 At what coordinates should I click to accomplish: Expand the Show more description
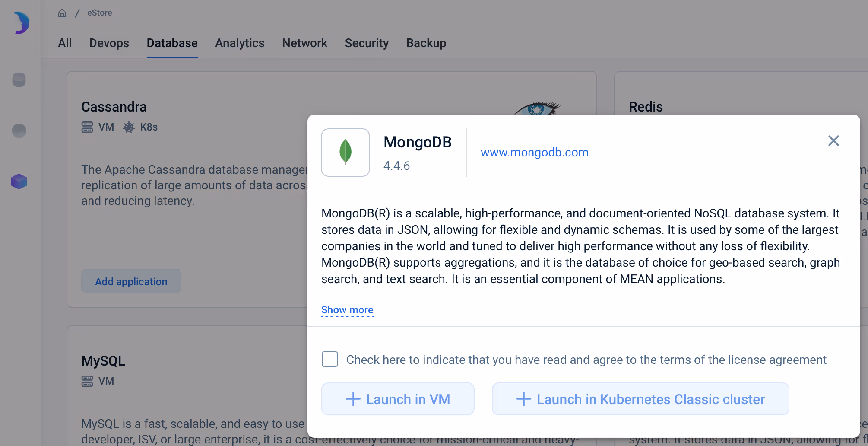click(x=347, y=309)
